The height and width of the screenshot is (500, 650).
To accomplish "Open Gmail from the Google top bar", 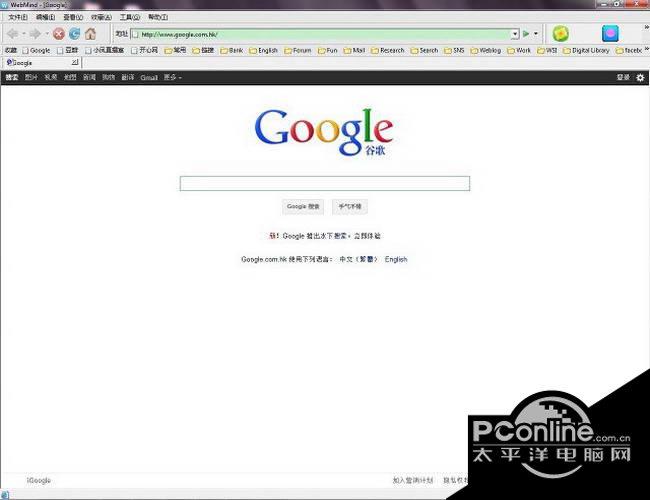I will point(149,78).
